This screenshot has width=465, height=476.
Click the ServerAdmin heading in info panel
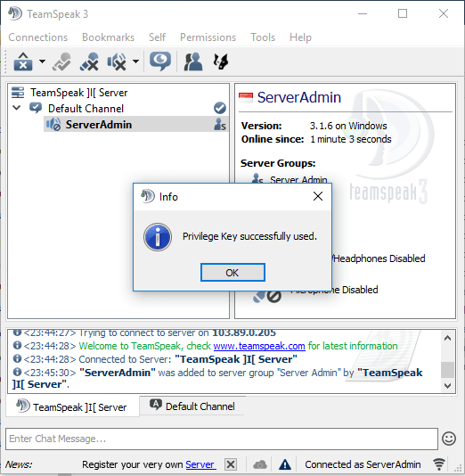[299, 97]
